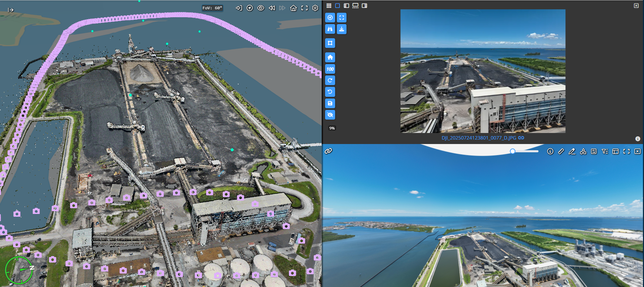Screen dimensions: 644x287
Task: Rotate the photo counter-clockwise
Action: pyautogui.click(x=330, y=92)
